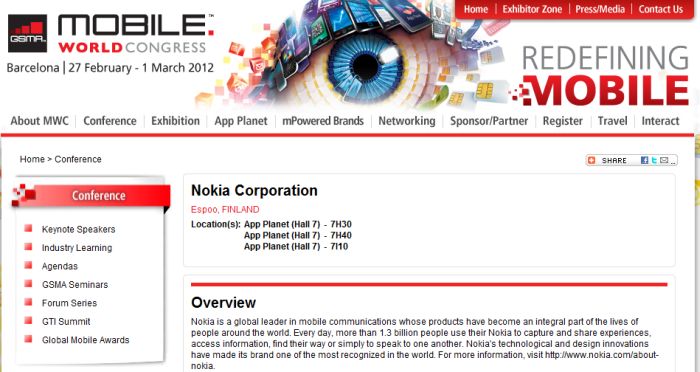Open the GSMA Seminars sidebar link
700x372 pixels.
pos(75,284)
